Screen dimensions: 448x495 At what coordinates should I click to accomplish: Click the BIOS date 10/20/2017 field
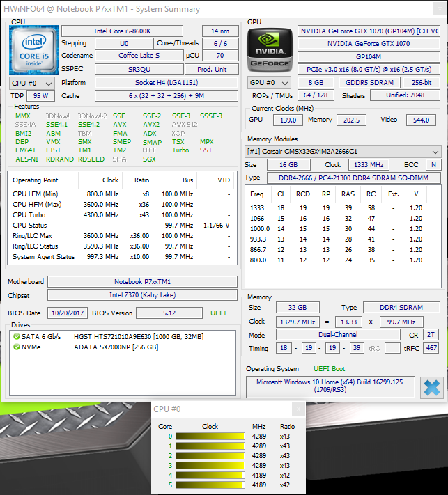point(68,313)
